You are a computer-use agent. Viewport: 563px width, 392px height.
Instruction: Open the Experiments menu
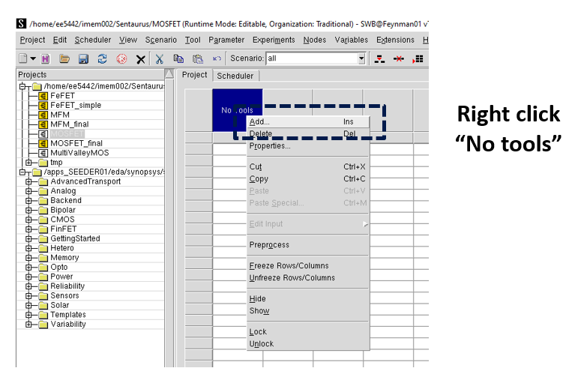(273, 40)
